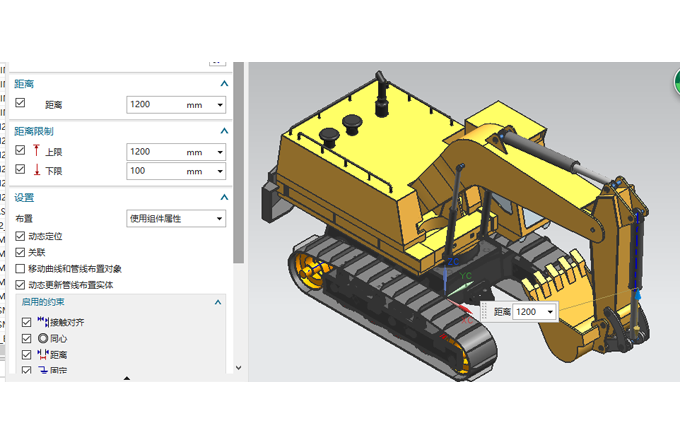The height and width of the screenshot is (444, 680).
Task: Open the 距离 1200 mm dropdown arrow in panel
Action: click(220, 104)
